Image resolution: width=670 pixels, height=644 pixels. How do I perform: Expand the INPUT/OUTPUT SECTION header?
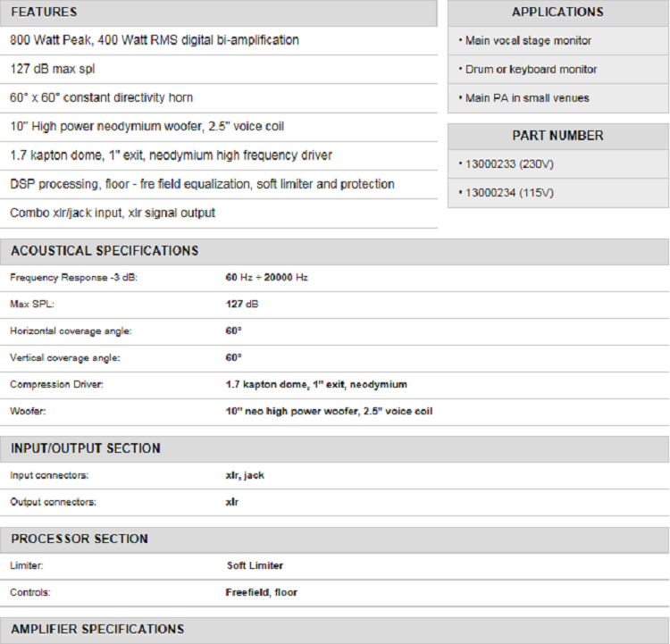86,448
